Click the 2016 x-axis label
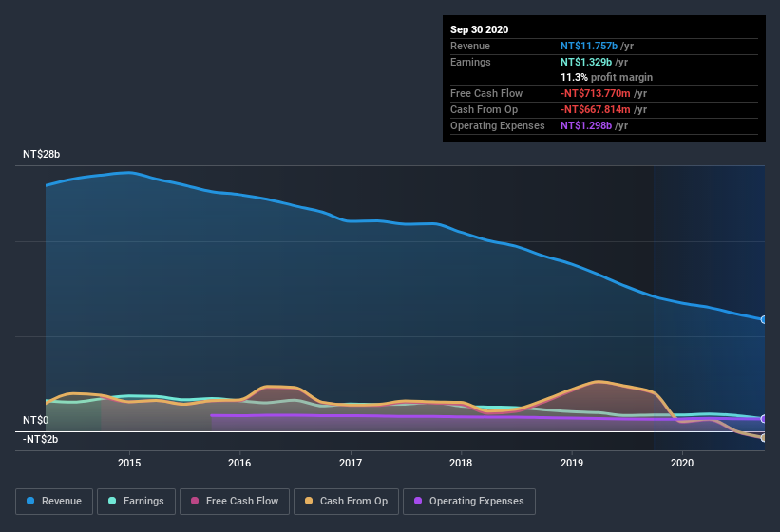 [239, 463]
